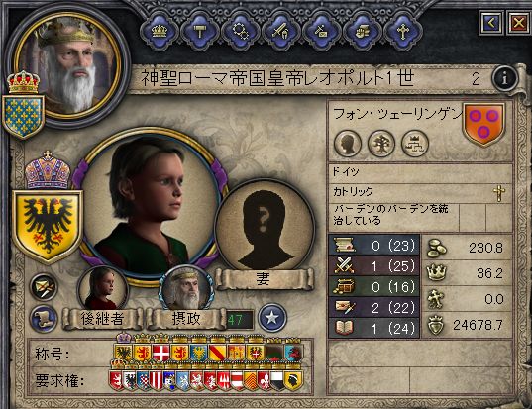Viewport: 532px width, 409px height.
Task: Click the black eagle imperial shield
Action: pyautogui.click(x=48, y=227)
